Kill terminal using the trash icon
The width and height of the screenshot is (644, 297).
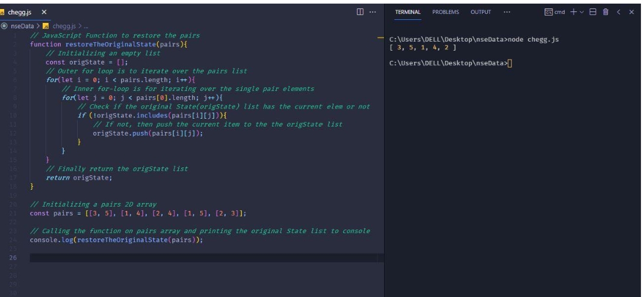(x=605, y=12)
